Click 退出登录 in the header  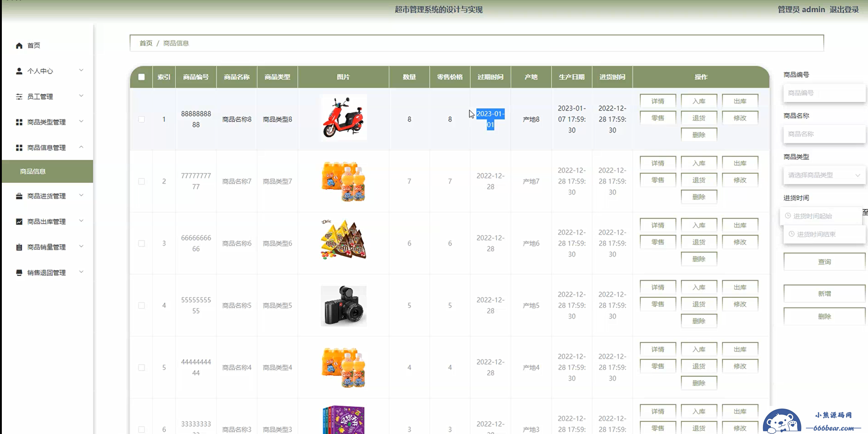tap(844, 9)
